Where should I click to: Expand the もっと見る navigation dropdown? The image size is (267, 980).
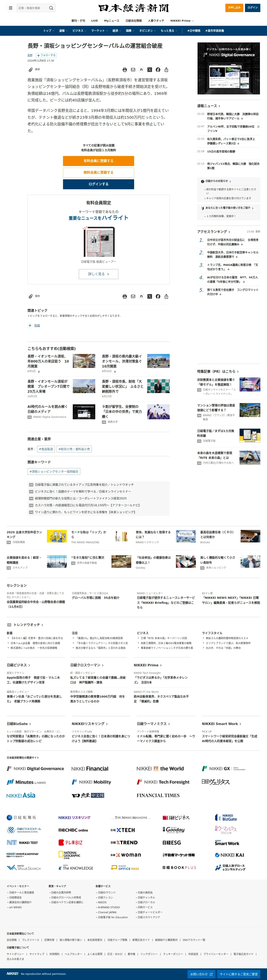tap(168, 31)
